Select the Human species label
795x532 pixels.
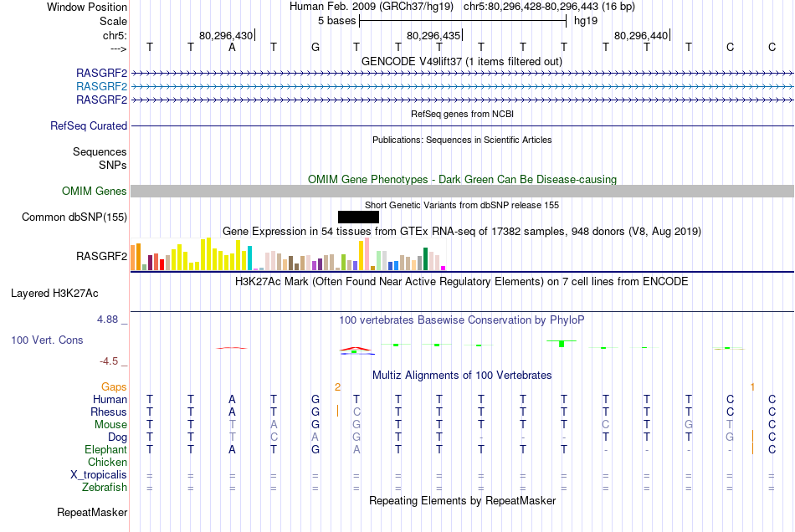(110, 399)
